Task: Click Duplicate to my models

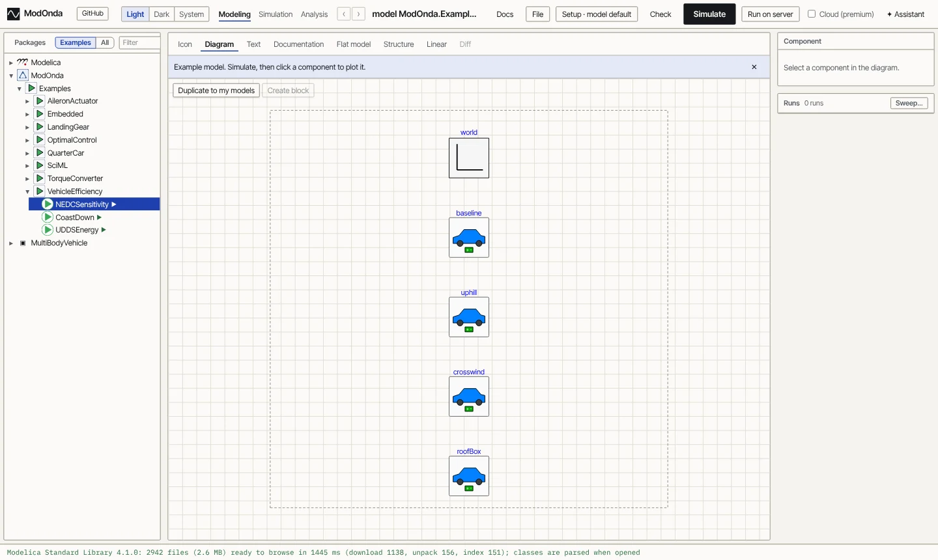Action: tap(216, 91)
